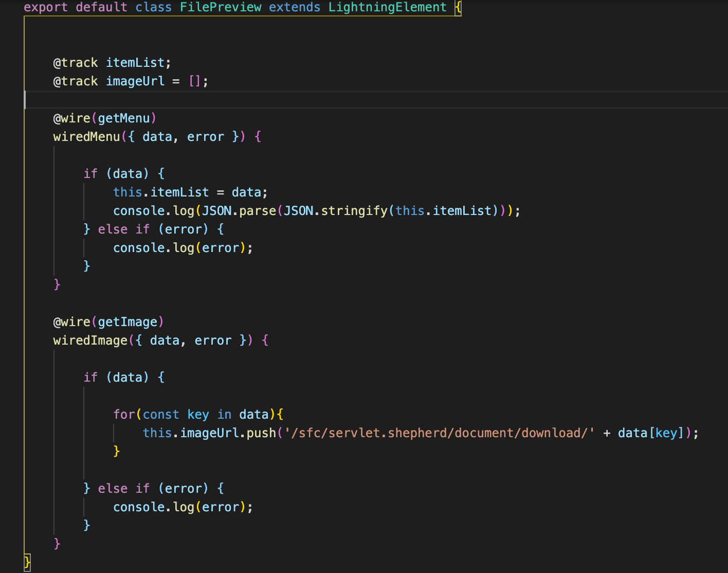Click the LightningElement identifier
Screen dimensions: 728x573
387,7
